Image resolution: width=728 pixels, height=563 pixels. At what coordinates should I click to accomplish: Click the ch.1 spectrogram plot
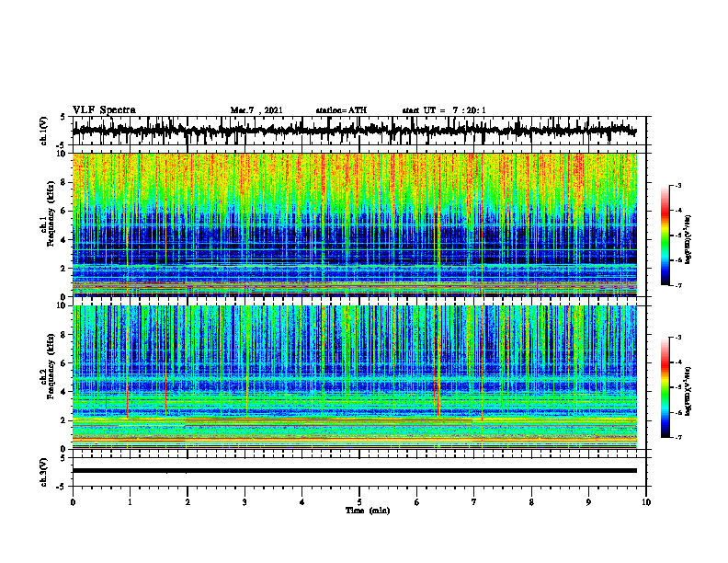point(355,224)
